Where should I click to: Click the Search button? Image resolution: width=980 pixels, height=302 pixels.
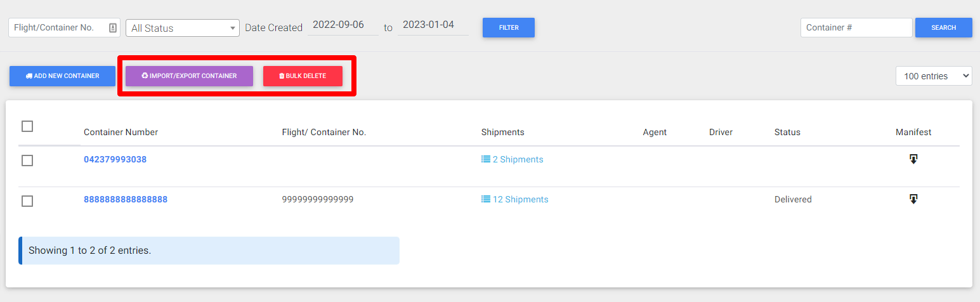pos(943,28)
